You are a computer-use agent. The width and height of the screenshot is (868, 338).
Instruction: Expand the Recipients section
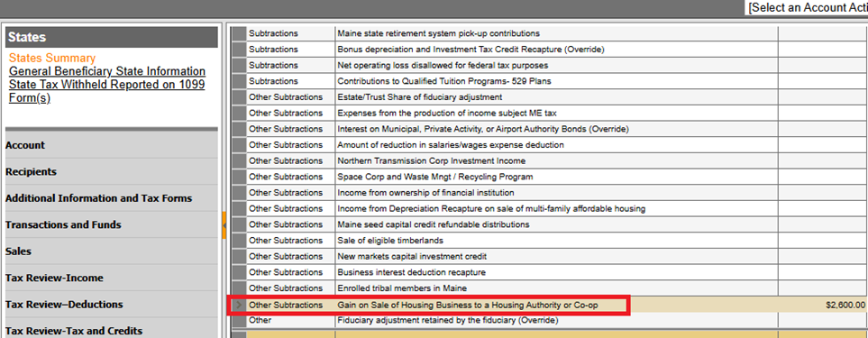coord(111,172)
